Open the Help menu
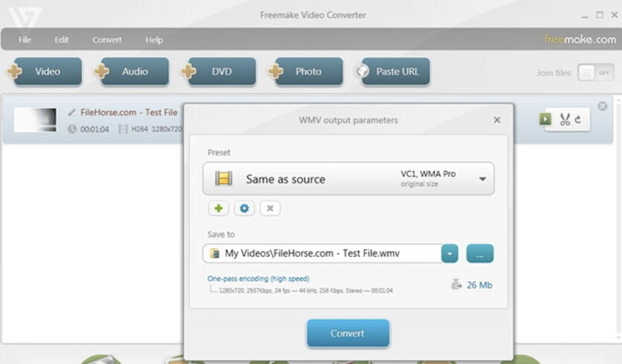 pos(154,39)
